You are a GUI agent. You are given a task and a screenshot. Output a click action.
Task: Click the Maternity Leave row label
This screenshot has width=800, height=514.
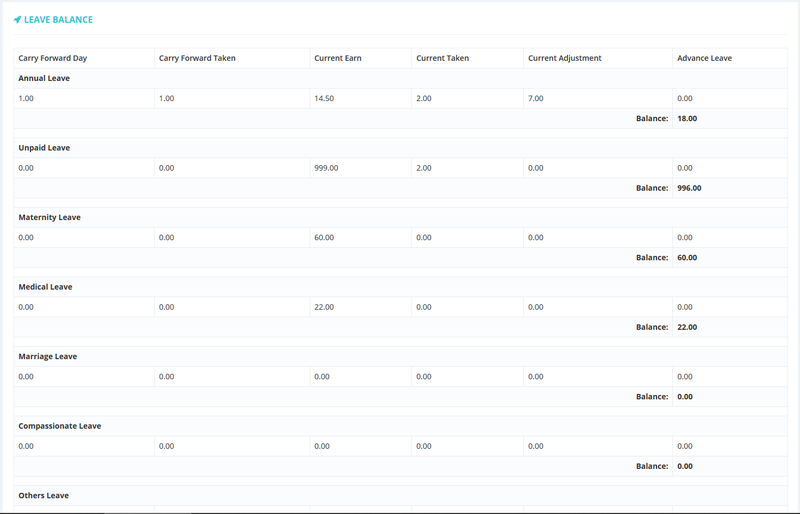(x=49, y=217)
